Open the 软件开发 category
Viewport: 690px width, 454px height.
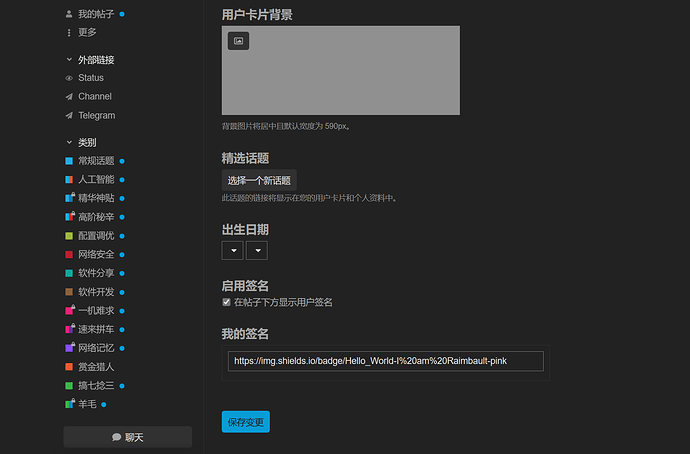click(x=96, y=292)
